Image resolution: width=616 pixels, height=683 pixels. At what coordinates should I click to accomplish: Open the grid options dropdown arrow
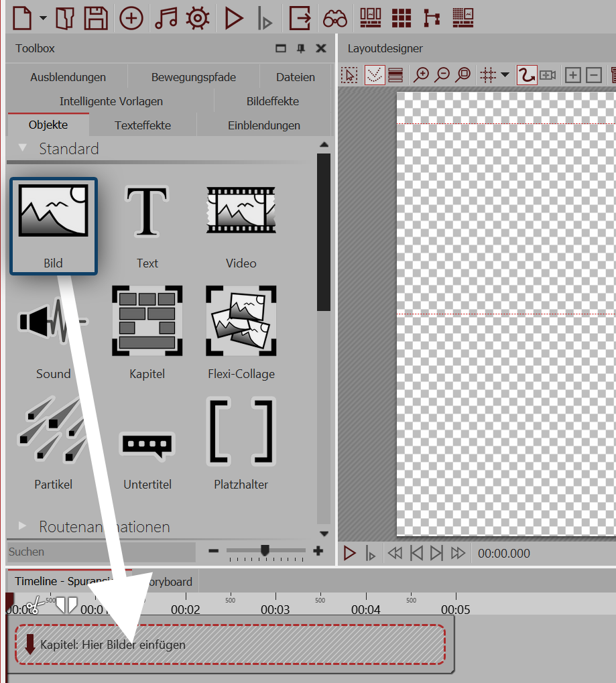point(505,75)
